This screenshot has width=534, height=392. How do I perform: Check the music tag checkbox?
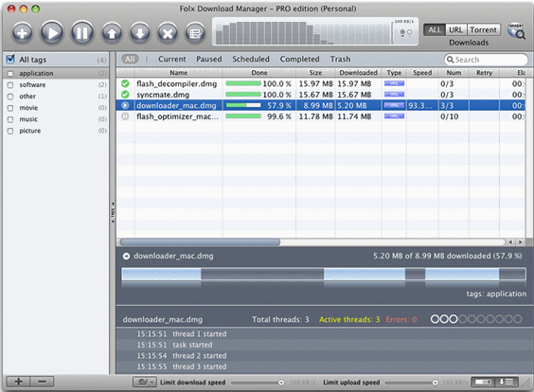coord(10,119)
